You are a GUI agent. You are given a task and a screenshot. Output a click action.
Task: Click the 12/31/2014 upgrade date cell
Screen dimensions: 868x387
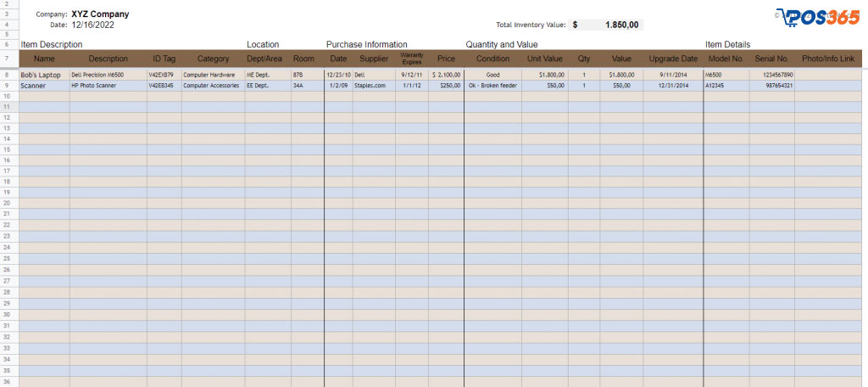[672, 86]
